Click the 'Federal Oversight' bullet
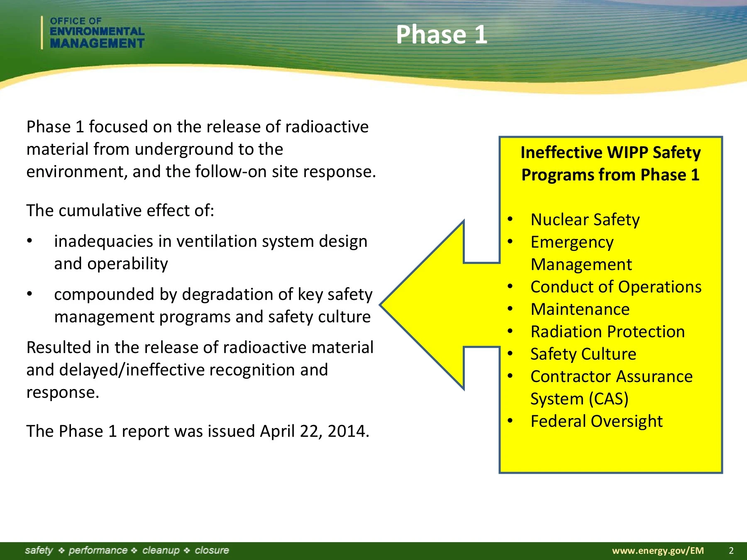747x560 pixels. click(597, 421)
